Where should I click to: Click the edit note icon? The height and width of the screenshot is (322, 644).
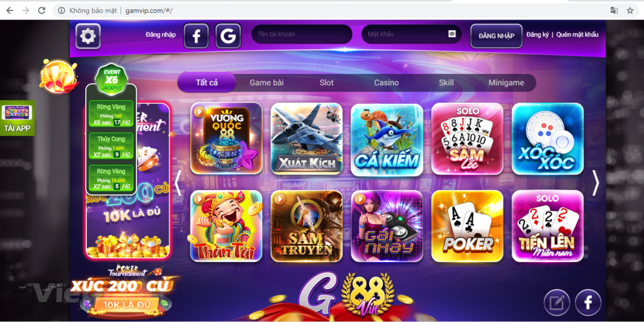[x=557, y=303]
